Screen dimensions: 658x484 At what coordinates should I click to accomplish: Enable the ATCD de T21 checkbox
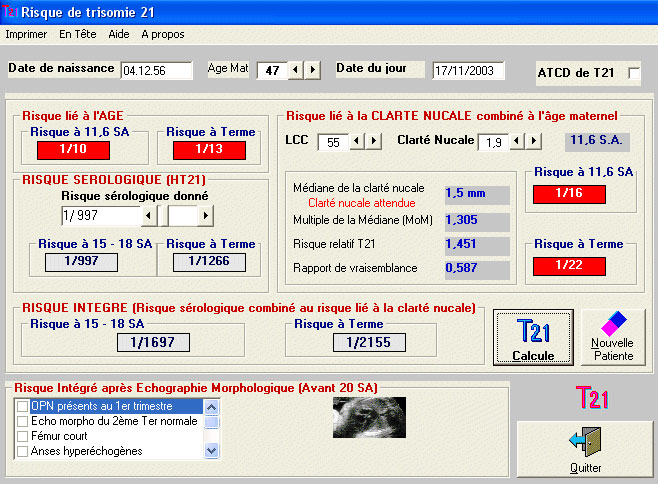[x=633, y=73]
